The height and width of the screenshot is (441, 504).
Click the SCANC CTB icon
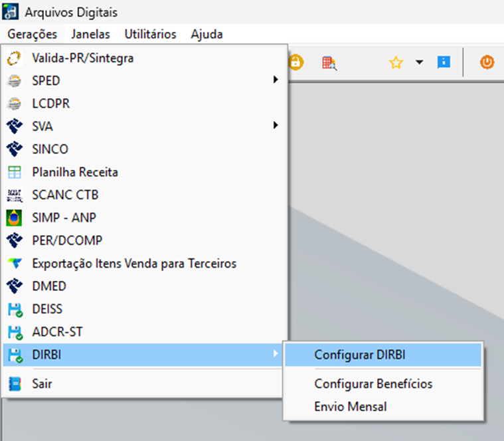[x=15, y=195]
